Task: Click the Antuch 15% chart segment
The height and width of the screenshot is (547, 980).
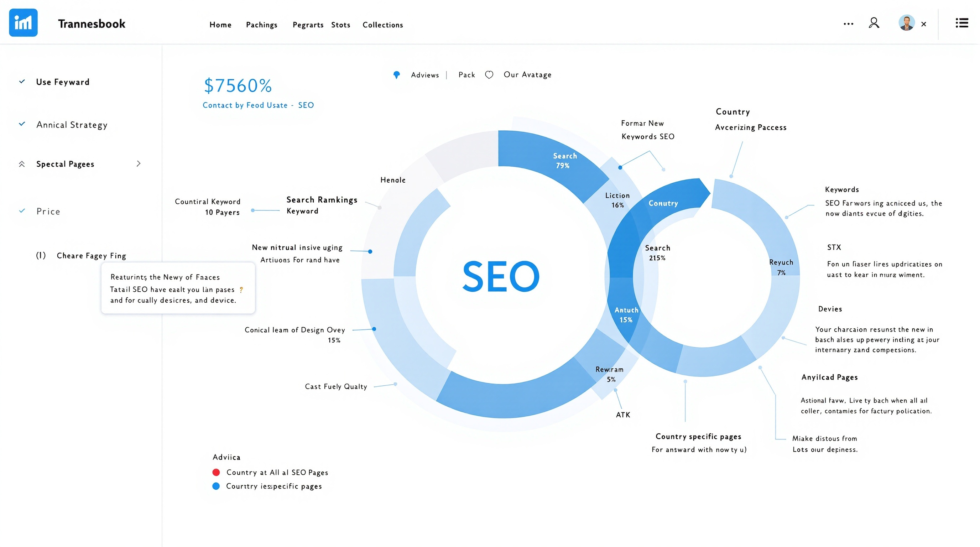Action: pyautogui.click(x=626, y=314)
